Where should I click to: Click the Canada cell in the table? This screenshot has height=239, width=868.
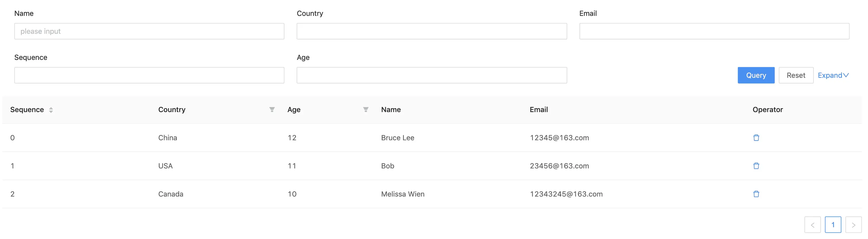coord(170,194)
